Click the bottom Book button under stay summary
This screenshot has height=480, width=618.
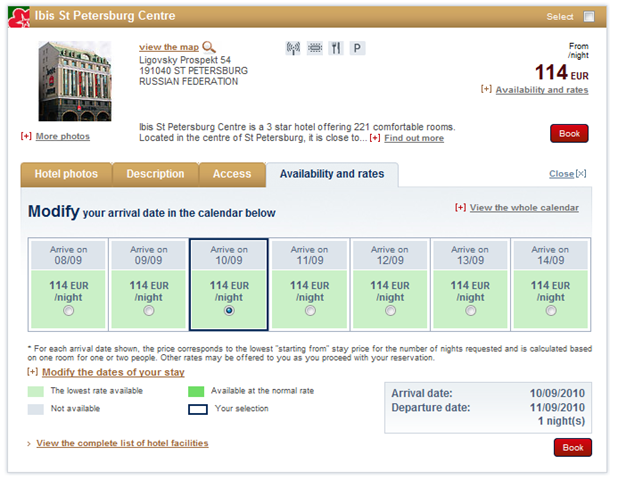[x=573, y=448]
